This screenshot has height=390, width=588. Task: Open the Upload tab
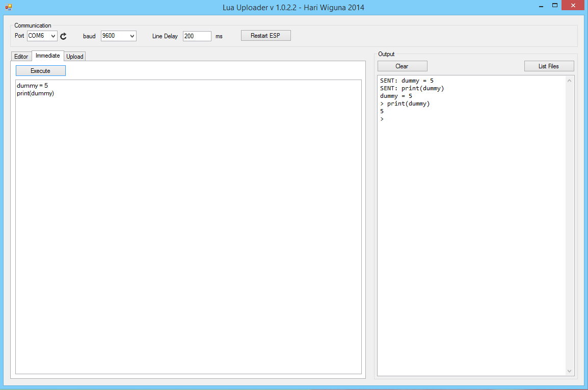pyautogui.click(x=75, y=57)
